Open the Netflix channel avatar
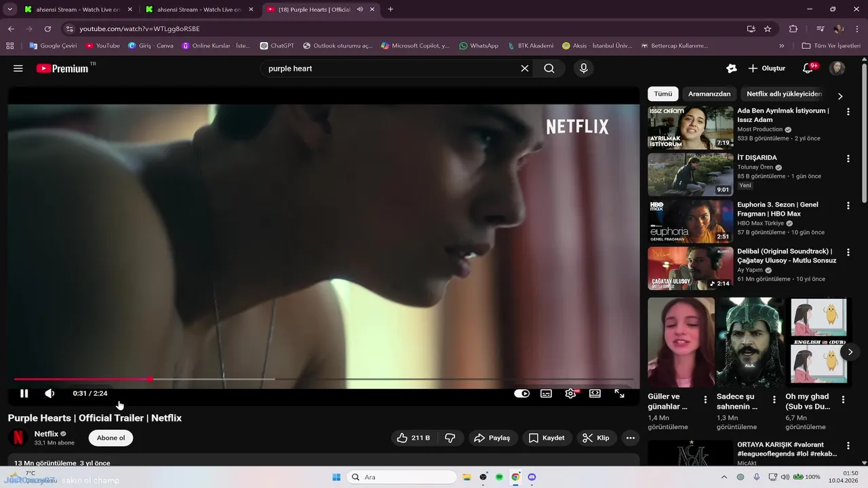The width and height of the screenshot is (868, 488). 18,438
